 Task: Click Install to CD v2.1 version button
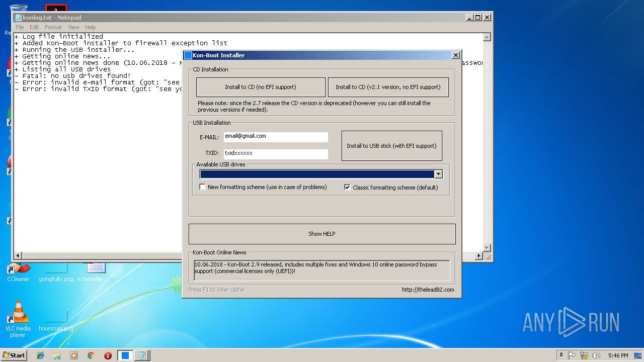click(x=388, y=87)
